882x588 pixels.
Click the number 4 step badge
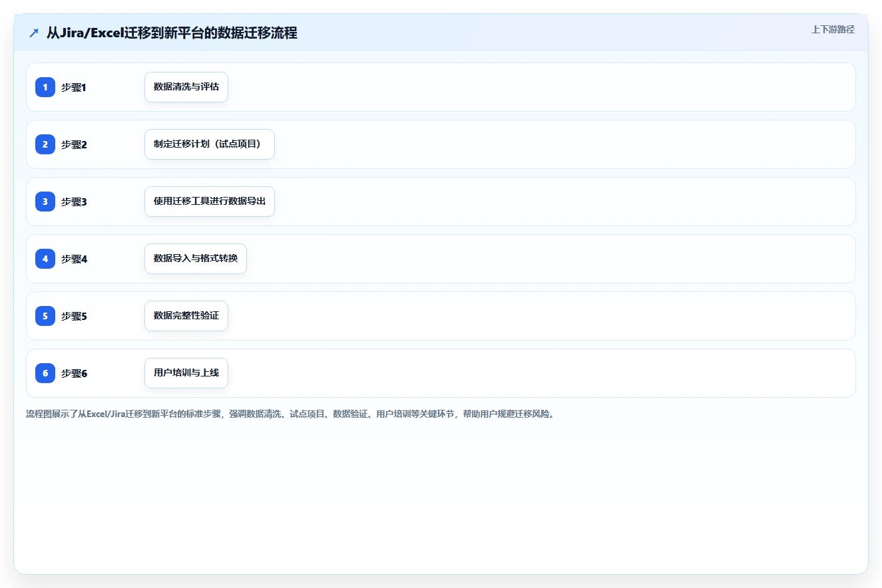pyautogui.click(x=45, y=259)
